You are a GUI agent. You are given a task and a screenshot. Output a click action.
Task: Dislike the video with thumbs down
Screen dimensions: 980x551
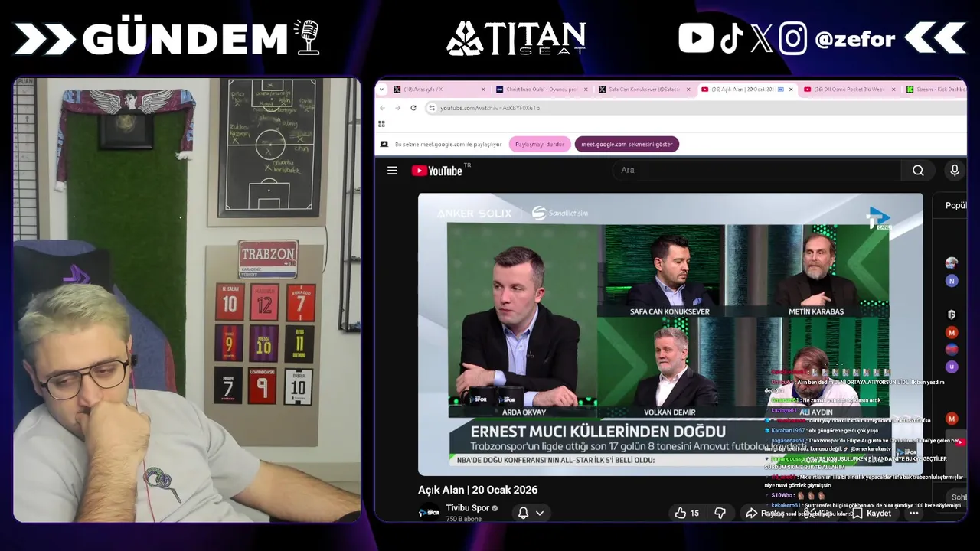click(720, 513)
